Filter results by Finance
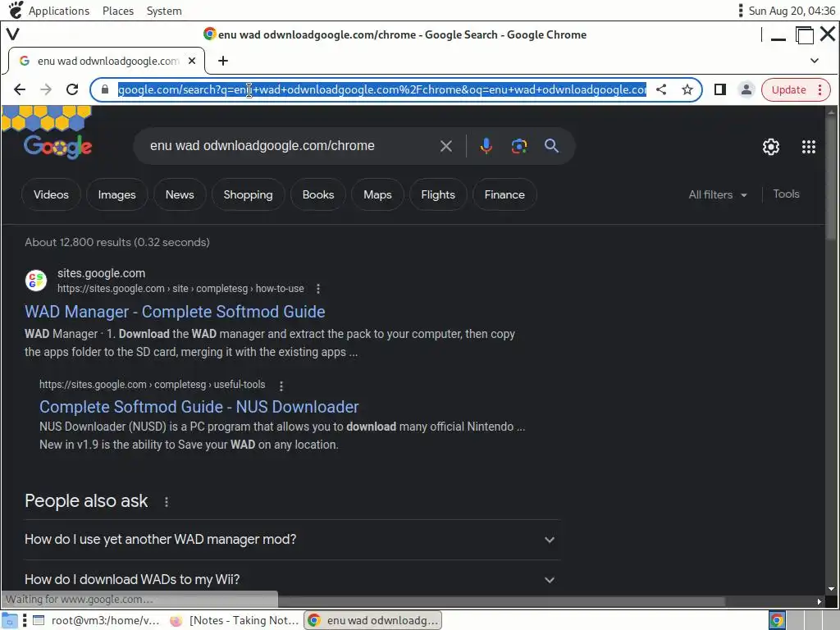The image size is (840, 630). (504, 194)
